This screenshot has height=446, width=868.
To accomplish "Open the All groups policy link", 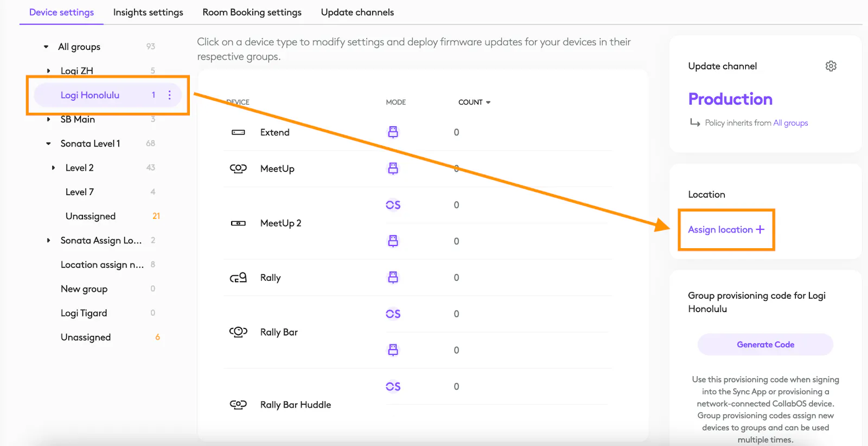I will (790, 123).
